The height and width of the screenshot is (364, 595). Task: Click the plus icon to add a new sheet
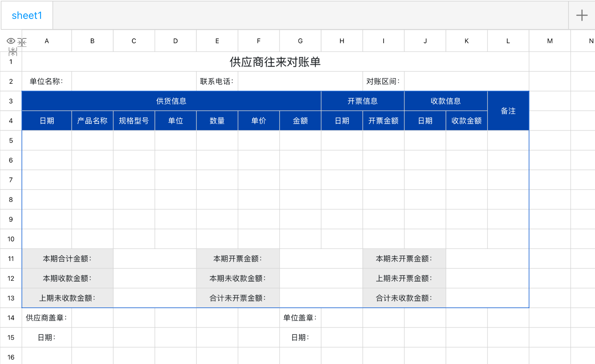(582, 15)
